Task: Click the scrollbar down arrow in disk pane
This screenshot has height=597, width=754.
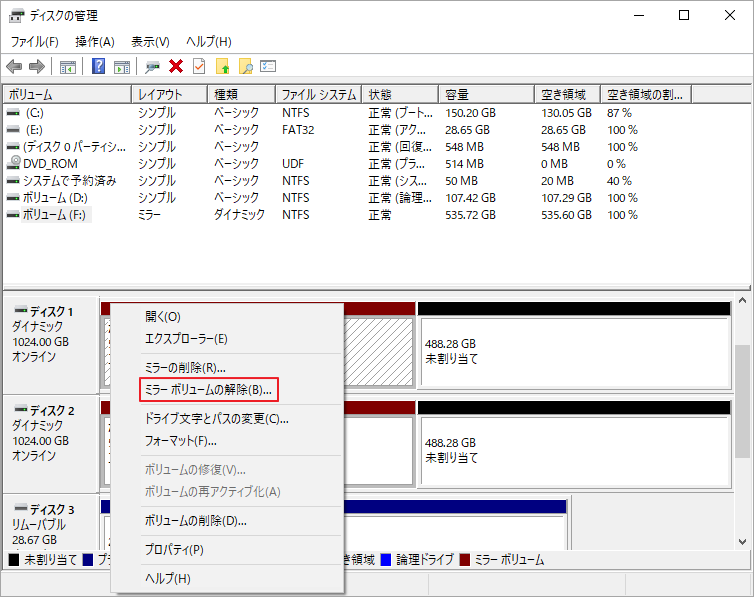Action: point(742,542)
